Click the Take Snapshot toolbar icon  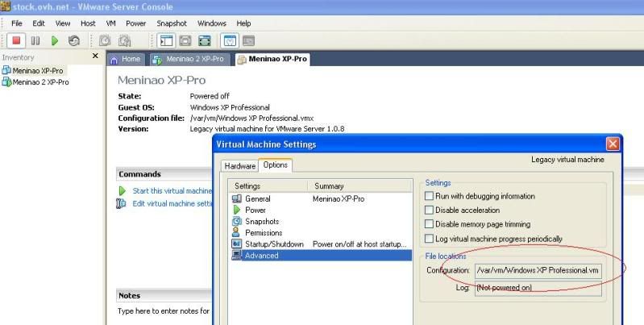click(105, 40)
